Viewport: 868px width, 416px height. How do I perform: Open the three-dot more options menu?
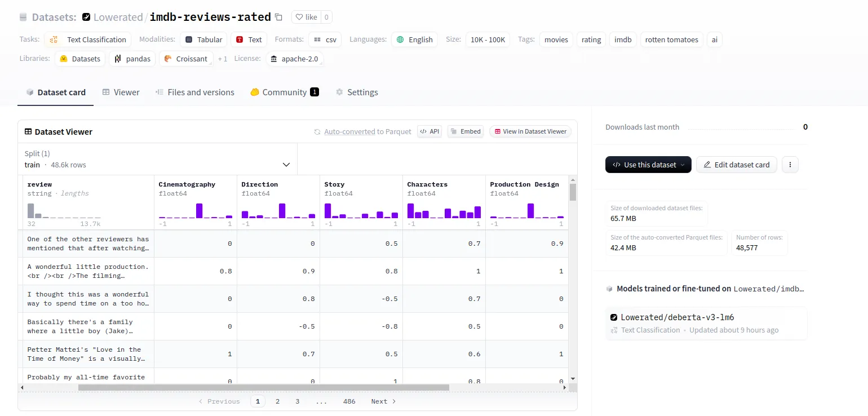click(790, 165)
